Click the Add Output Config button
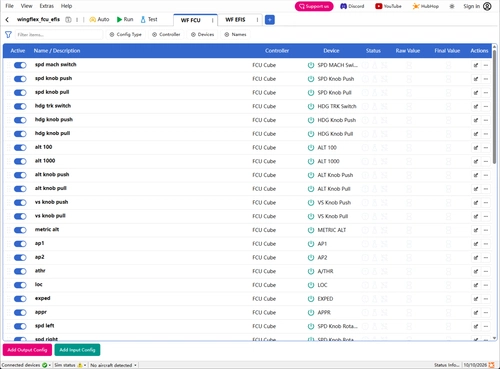 point(27,350)
